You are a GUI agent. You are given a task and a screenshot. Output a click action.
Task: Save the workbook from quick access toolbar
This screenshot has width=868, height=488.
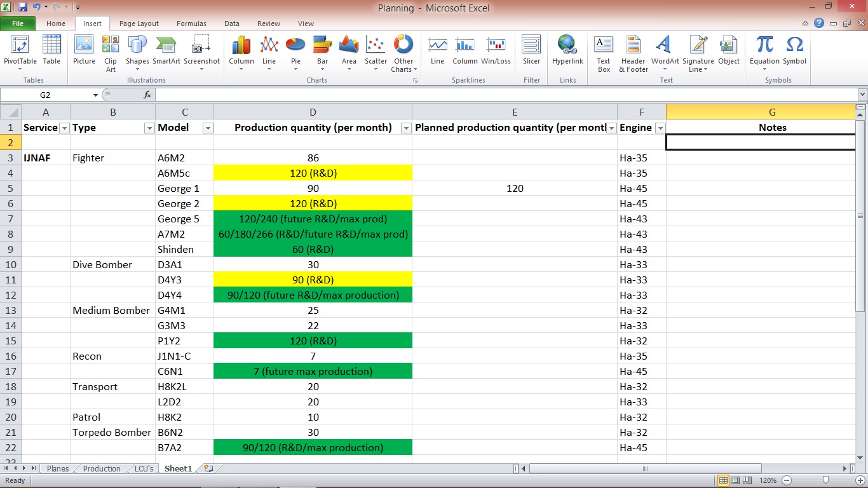(23, 8)
